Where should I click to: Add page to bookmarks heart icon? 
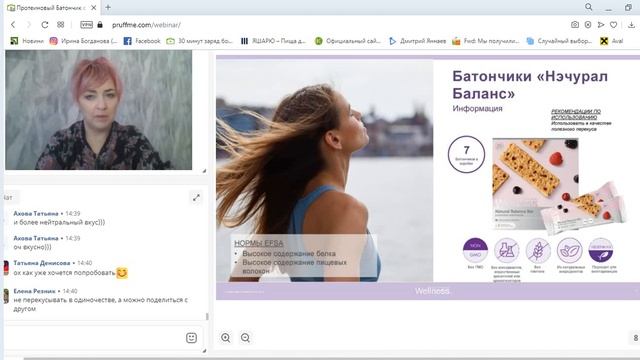click(613, 25)
